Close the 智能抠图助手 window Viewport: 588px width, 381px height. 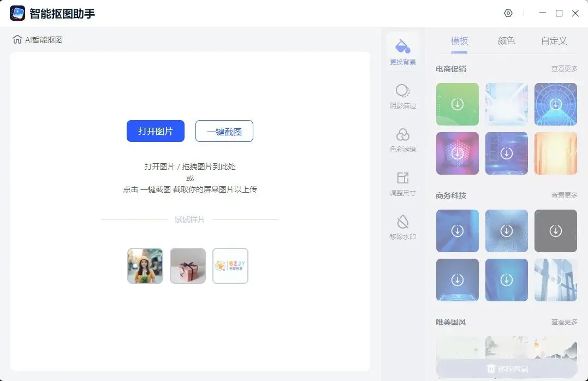coord(575,13)
